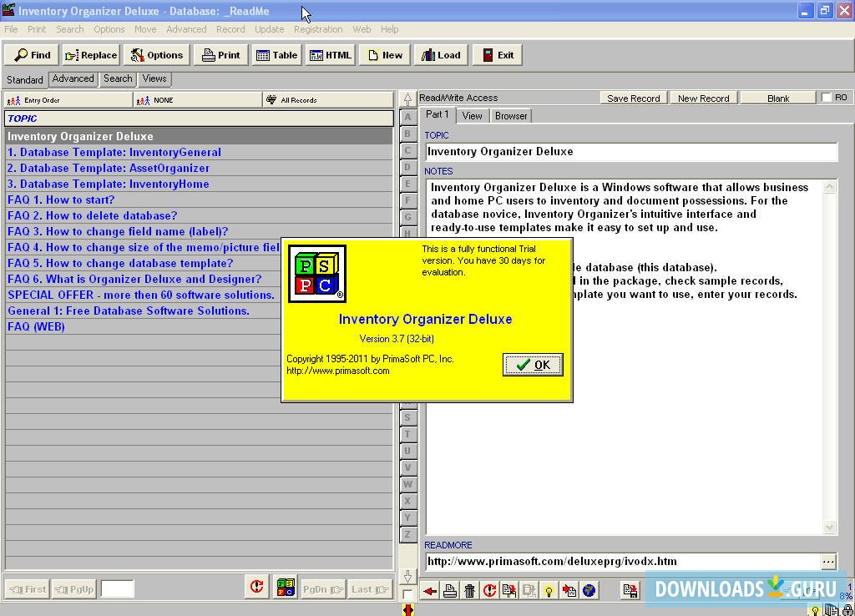Open the Replace tool
This screenshot has height=616, width=855.
90,55
